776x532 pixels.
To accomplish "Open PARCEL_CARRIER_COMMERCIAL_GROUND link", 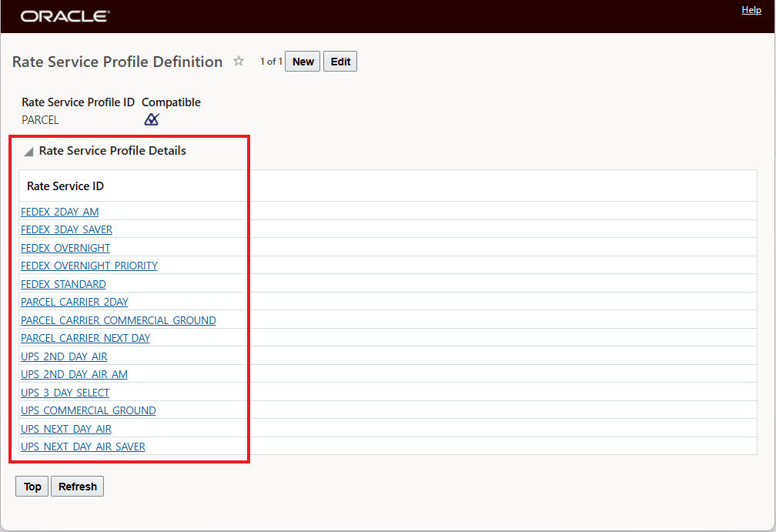I will 119,320.
